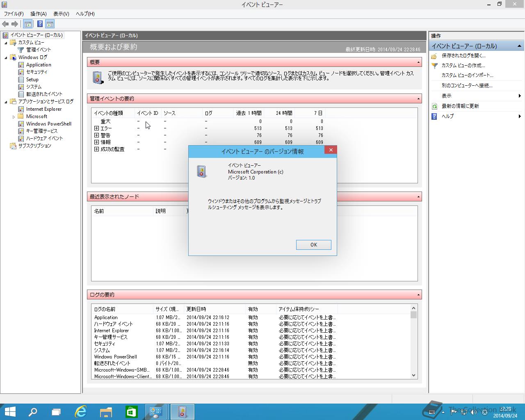The image size is (525, 420).
Task: Collapse the カスタム ビュー tree node
Action: (x=6, y=43)
